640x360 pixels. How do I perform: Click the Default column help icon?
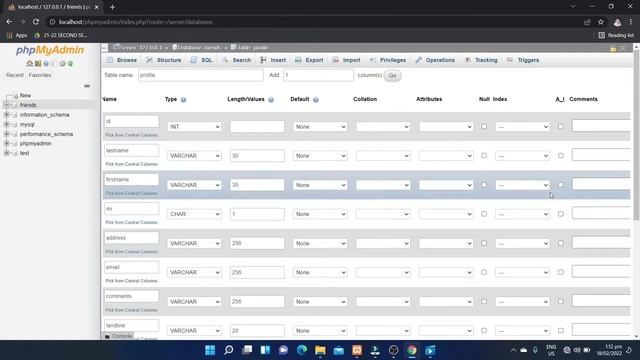316,100
